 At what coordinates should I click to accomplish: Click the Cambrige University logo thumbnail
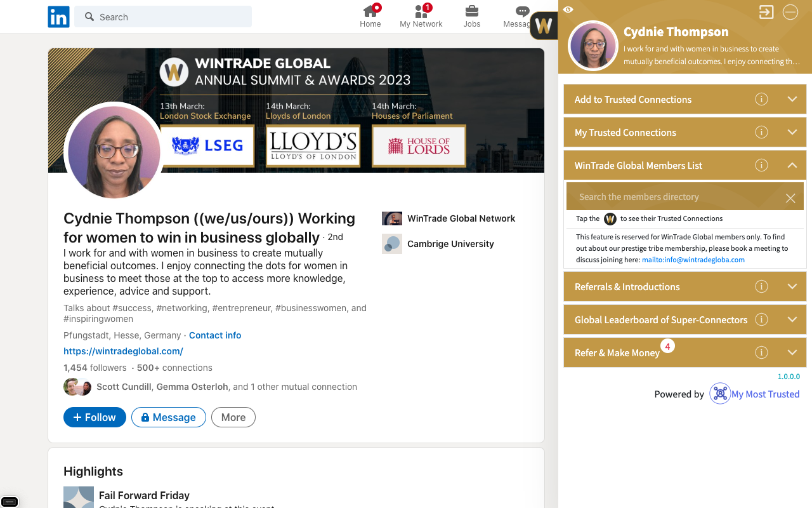392,244
